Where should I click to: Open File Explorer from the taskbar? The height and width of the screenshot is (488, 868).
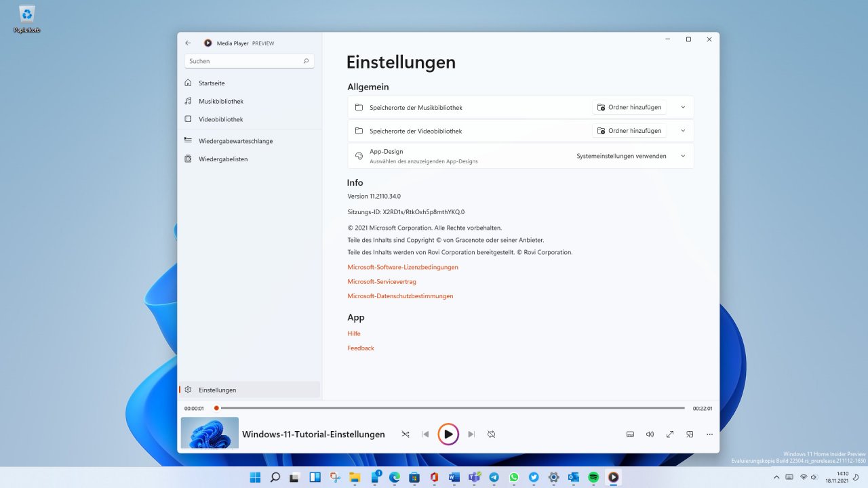point(354,477)
